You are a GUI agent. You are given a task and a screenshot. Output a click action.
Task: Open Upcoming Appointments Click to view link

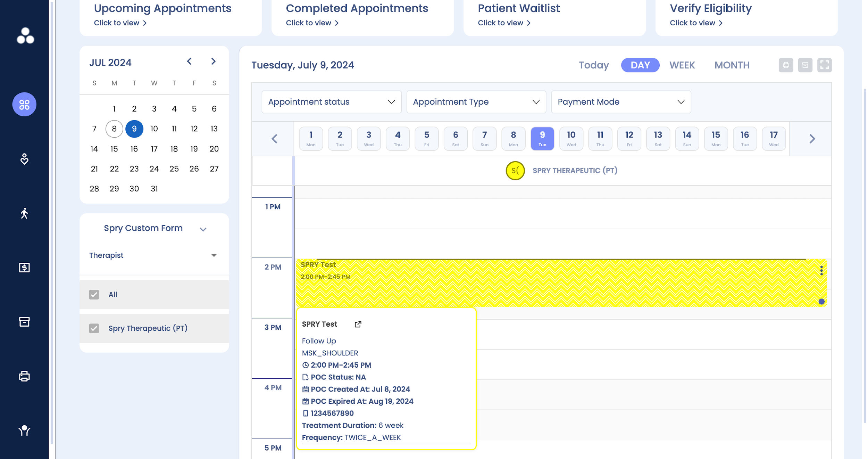(120, 23)
